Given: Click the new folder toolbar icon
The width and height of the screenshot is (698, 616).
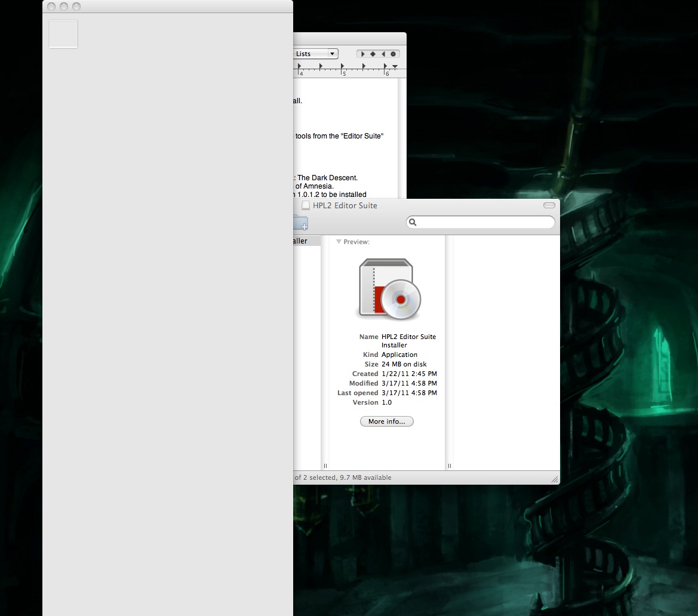Looking at the screenshot, I should (x=300, y=223).
